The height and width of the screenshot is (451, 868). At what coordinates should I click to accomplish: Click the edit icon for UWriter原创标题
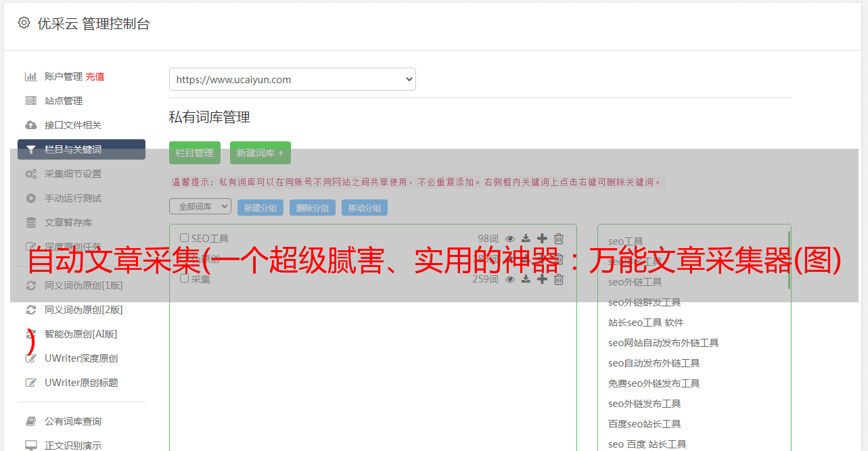click(x=30, y=383)
